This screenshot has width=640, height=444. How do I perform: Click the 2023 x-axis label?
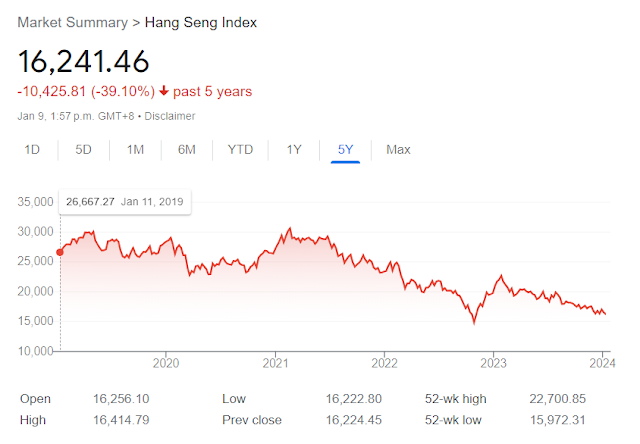point(493,364)
